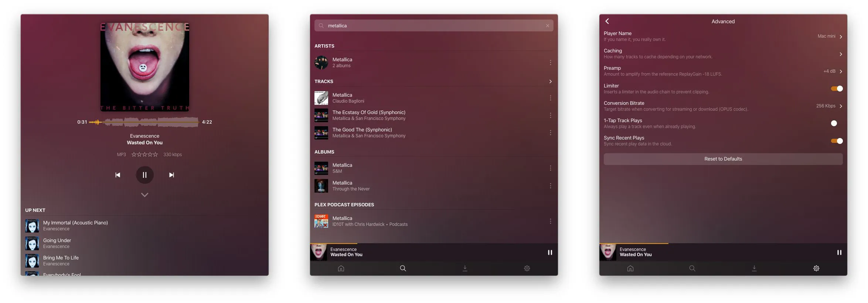Seek within the waveform progress bar

click(x=144, y=122)
